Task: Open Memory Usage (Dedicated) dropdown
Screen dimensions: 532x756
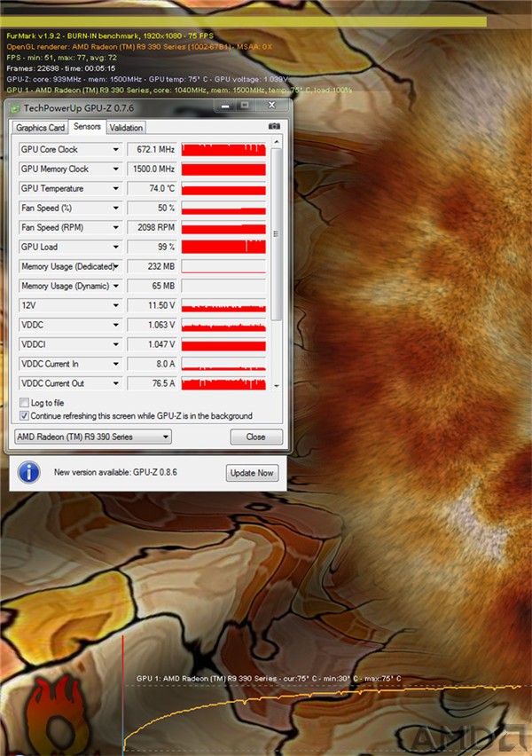Action: [x=115, y=266]
